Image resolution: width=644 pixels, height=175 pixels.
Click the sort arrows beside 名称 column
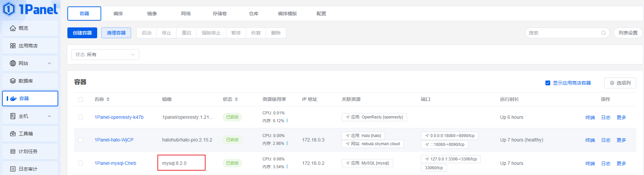(x=108, y=99)
